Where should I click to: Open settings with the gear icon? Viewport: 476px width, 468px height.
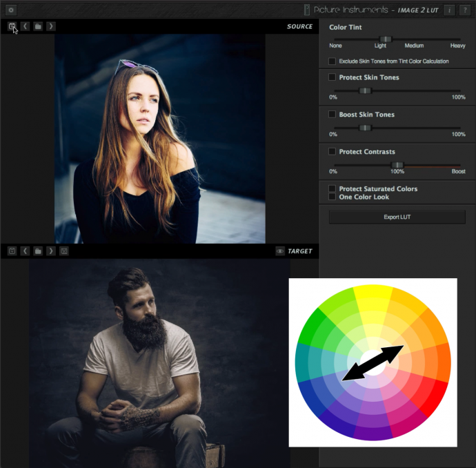[x=11, y=10]
